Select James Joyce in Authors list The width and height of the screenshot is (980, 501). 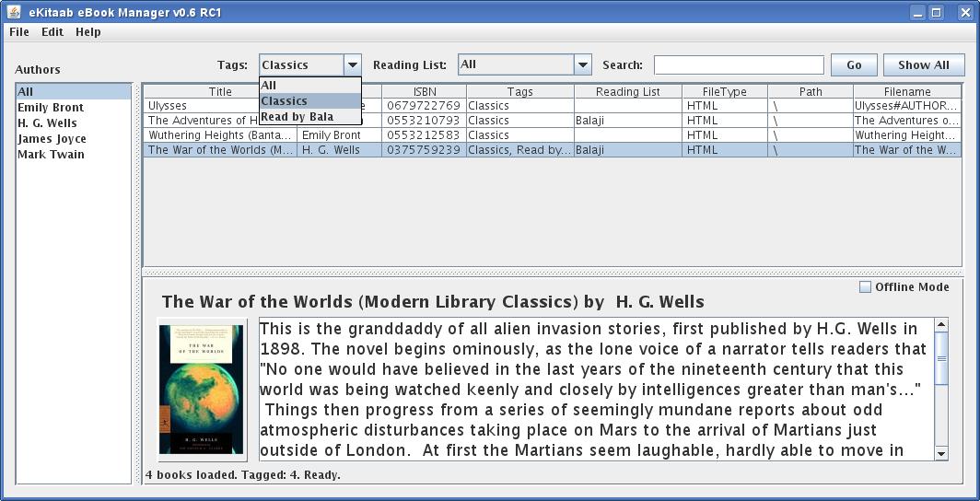point(52,139)
